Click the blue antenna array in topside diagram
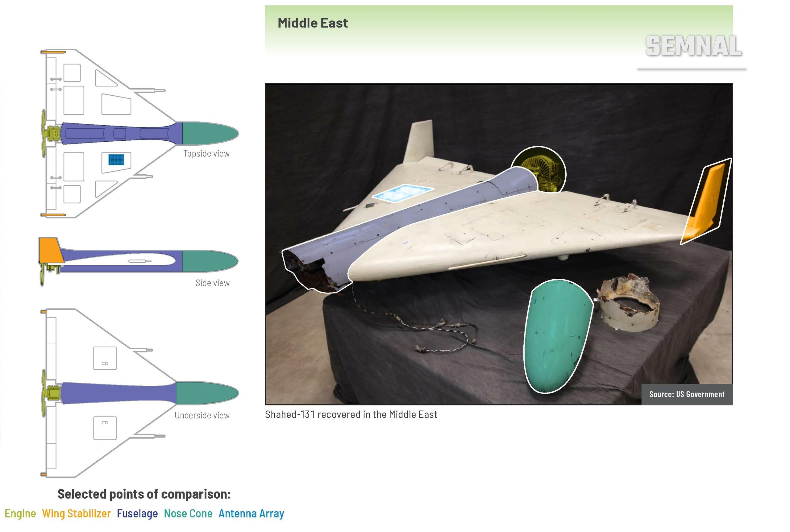Screen dimensions: 790x532 [x=116, y=160]
